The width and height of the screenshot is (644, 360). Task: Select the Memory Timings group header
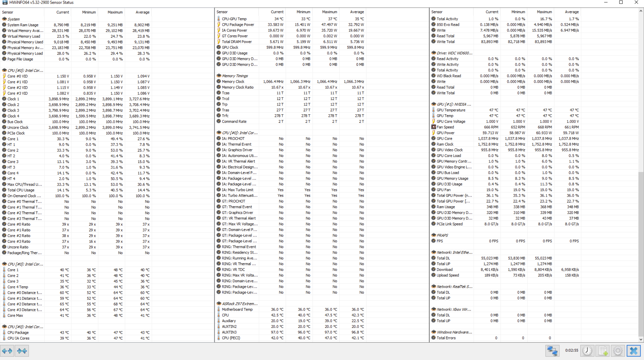point(235,76)
